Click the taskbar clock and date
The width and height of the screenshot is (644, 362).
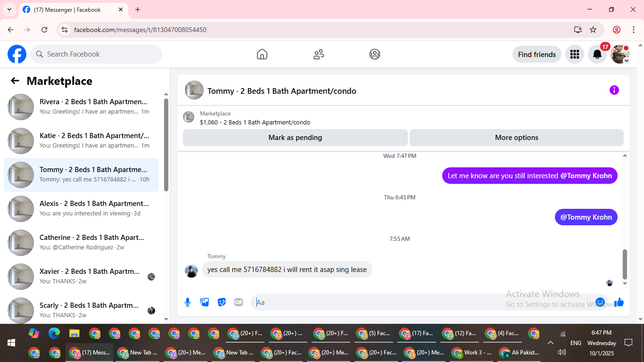602,343
